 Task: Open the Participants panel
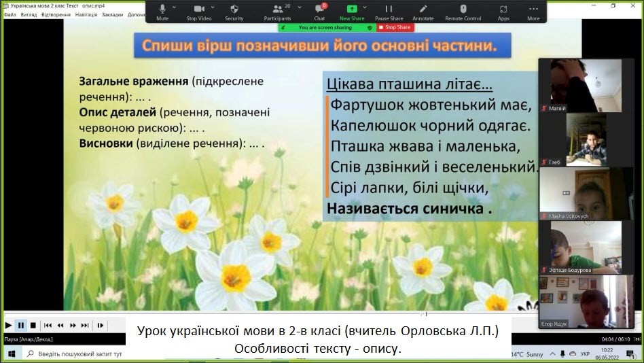click(x=277, y=11)
